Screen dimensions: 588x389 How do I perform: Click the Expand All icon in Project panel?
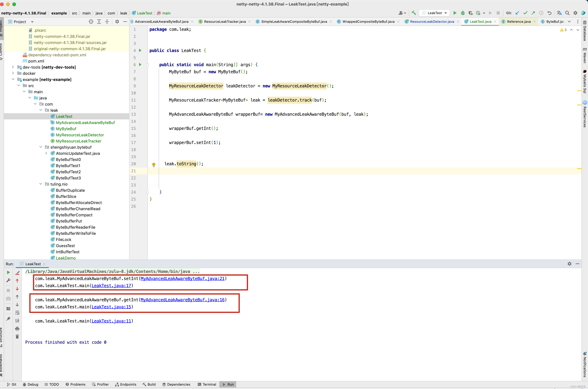(x=99, y=22)
